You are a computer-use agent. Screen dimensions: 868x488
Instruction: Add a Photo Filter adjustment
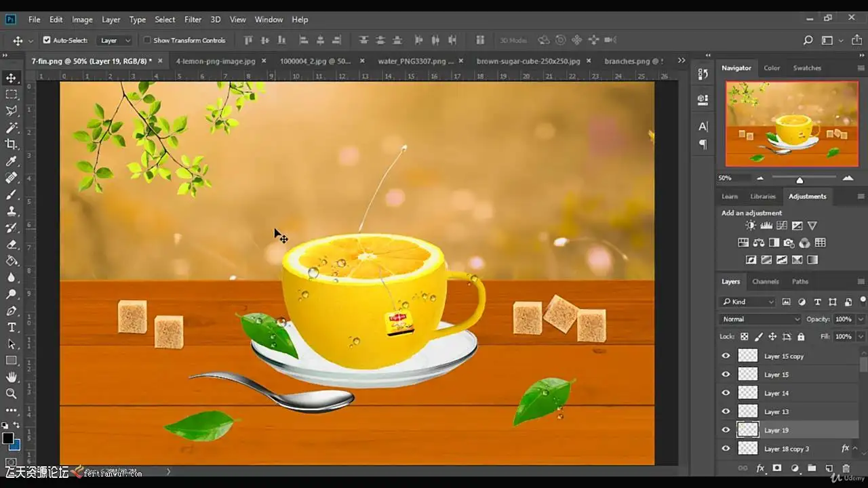789,243
